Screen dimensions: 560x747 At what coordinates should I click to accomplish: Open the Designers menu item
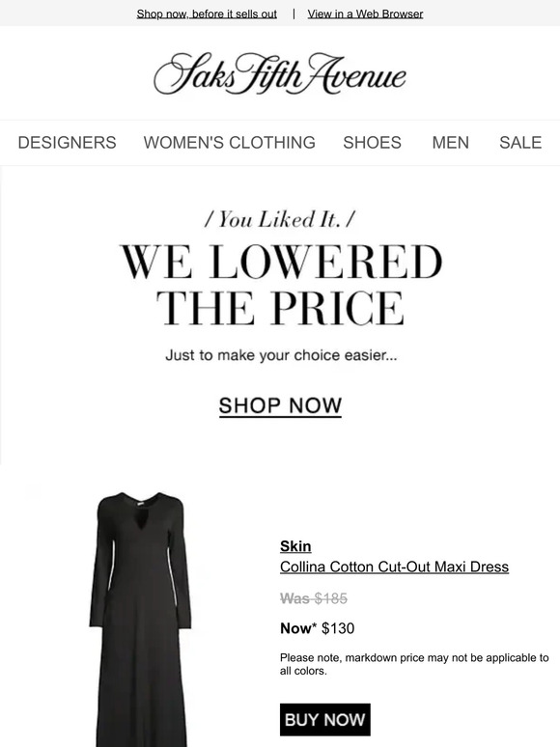pyautogui.click(x=68, y=143)
